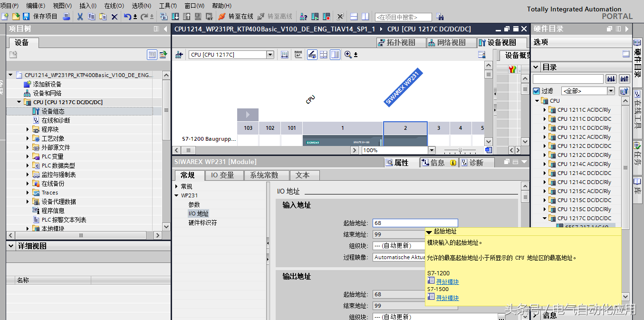The image size is (644, 320).
Task: Click the catalog search upward icon
Action: point(625,79)
